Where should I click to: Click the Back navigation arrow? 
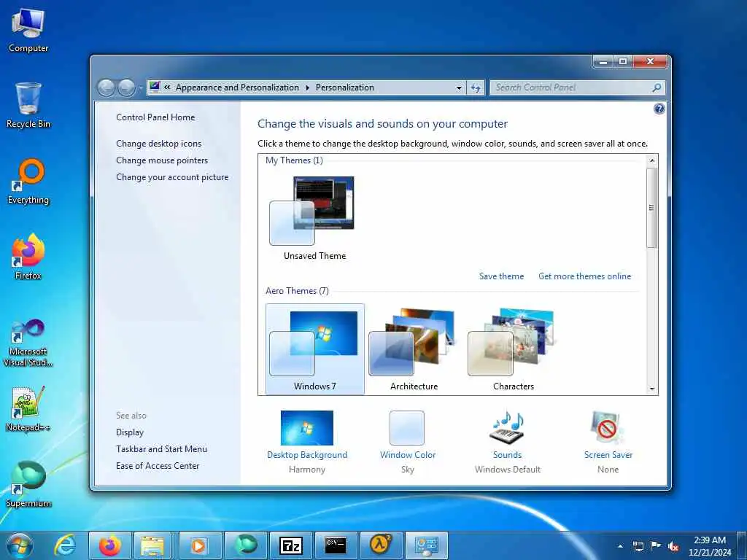[106, 87]
